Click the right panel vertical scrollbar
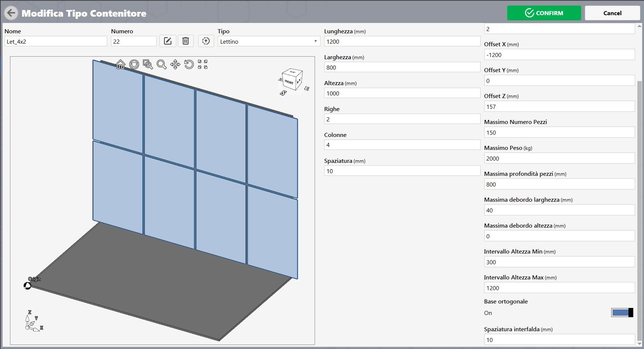Viewport: 644px width, 349px height. coord(640,211)
